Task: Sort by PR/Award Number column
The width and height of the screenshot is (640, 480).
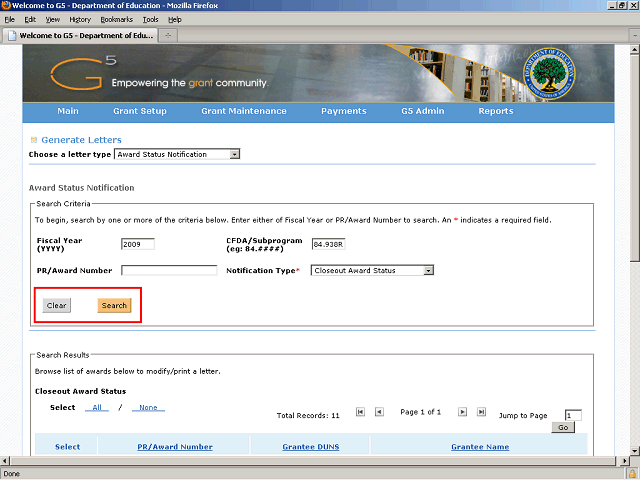Action: [175, 447]
